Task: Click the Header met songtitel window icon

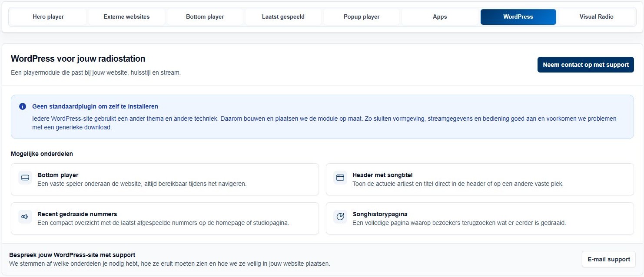Action: (x=340, y=178)
